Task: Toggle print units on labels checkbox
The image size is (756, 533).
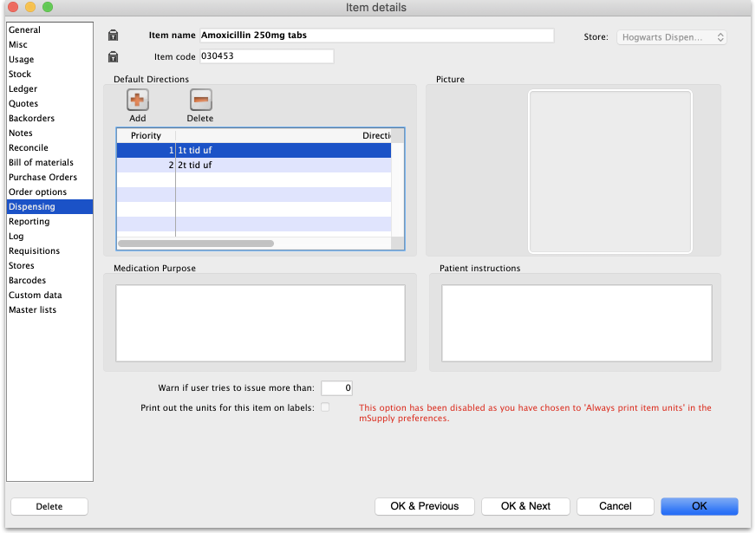Action: 325,407
